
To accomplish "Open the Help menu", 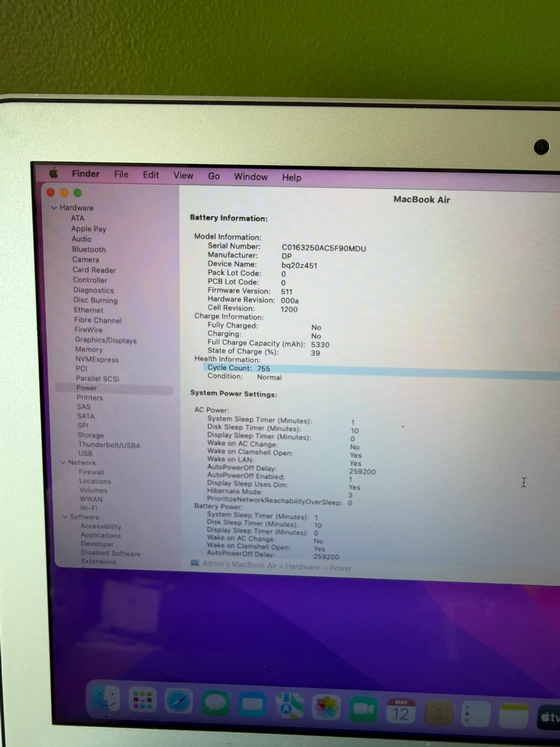I will click(291, 177).
